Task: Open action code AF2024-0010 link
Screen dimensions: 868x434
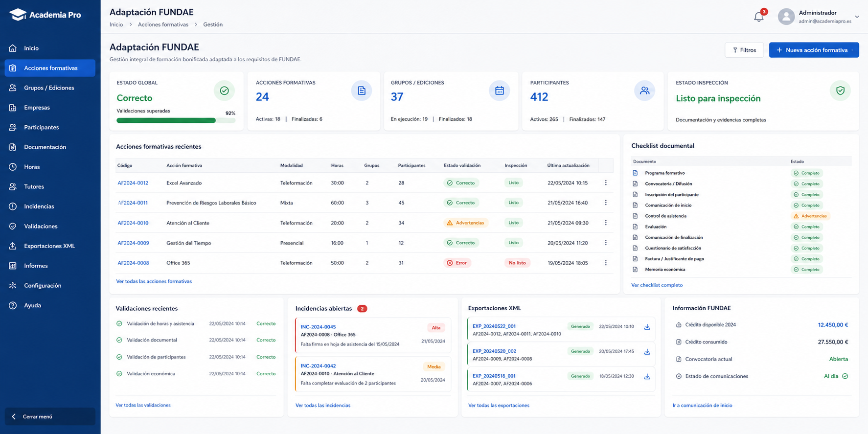Action: pos(133,223)
